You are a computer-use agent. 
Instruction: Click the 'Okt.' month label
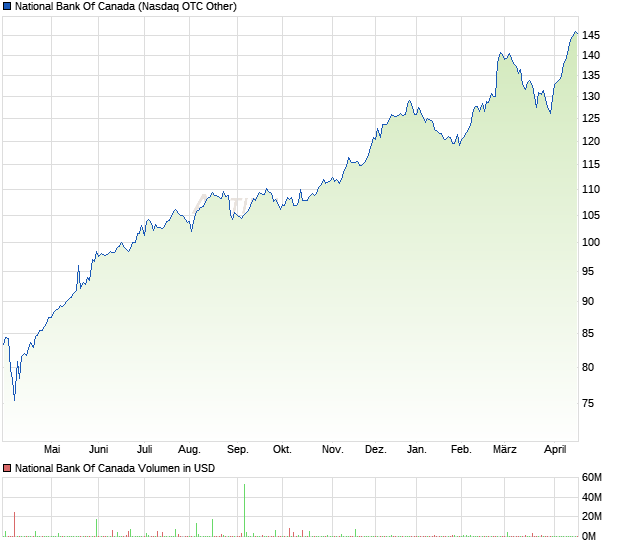pos(282,449)
